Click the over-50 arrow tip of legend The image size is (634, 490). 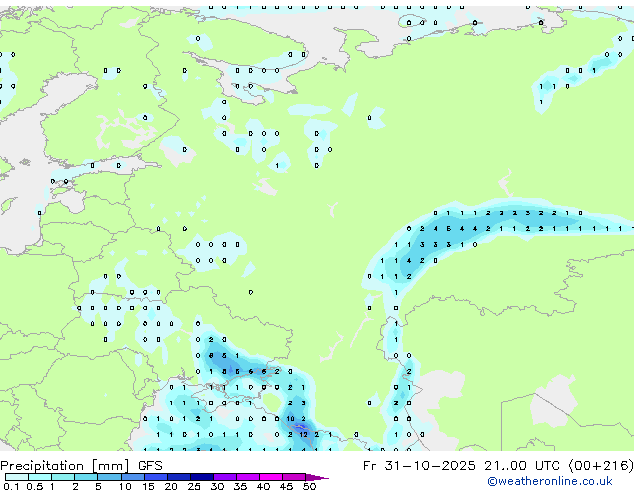317,478
